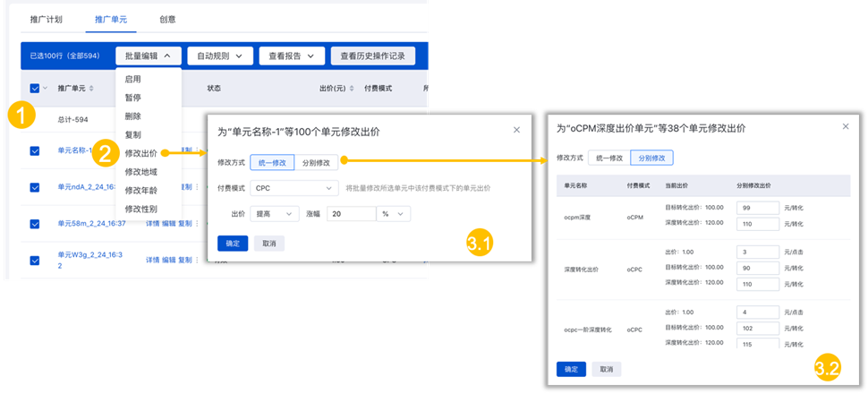Uncheck the 单元ndA_2_24 row checkbox
868x394 pixels.
pyautogui.click(x=34, y=187)
